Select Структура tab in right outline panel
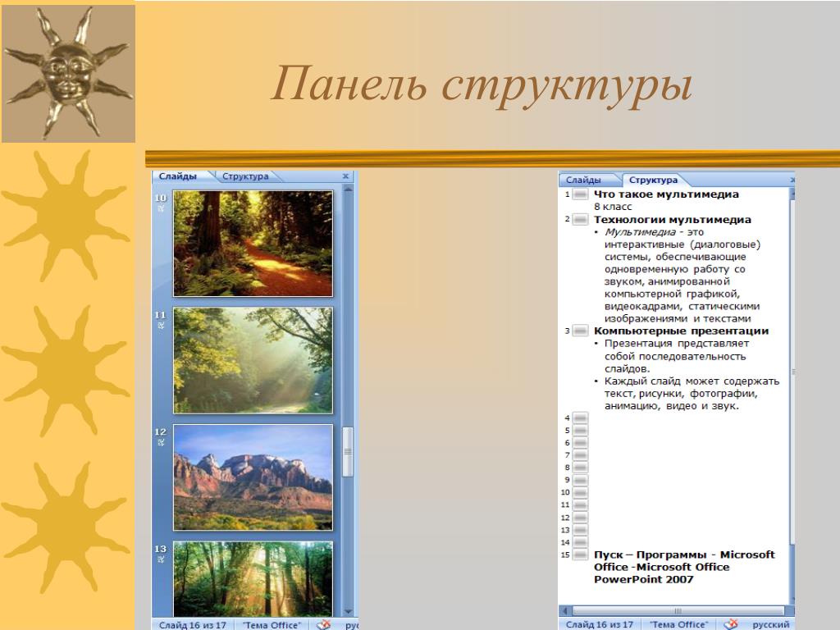This screenshot has height=630, width=840. point(654,180)
